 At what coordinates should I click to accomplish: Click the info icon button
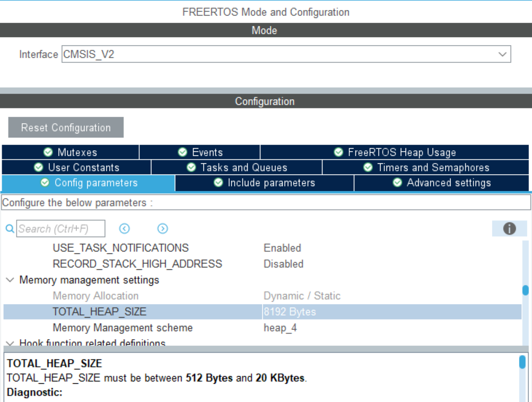[x=510, y=229]
